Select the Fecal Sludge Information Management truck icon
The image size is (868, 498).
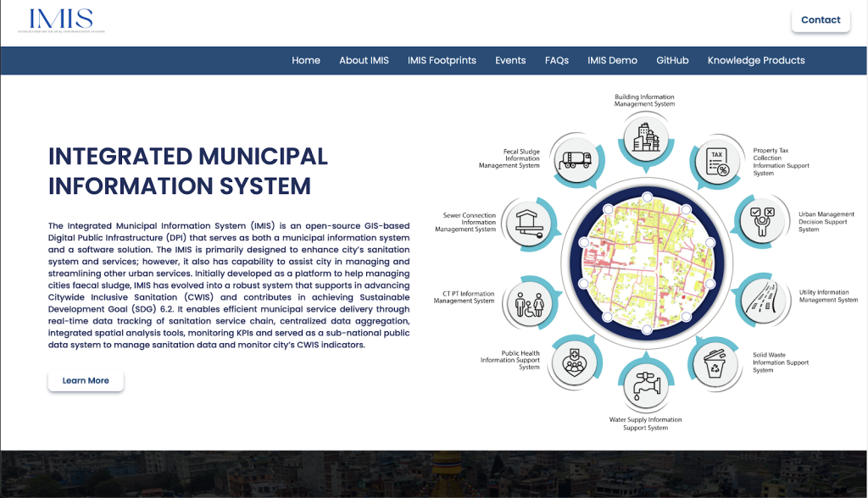coord(576,160)
